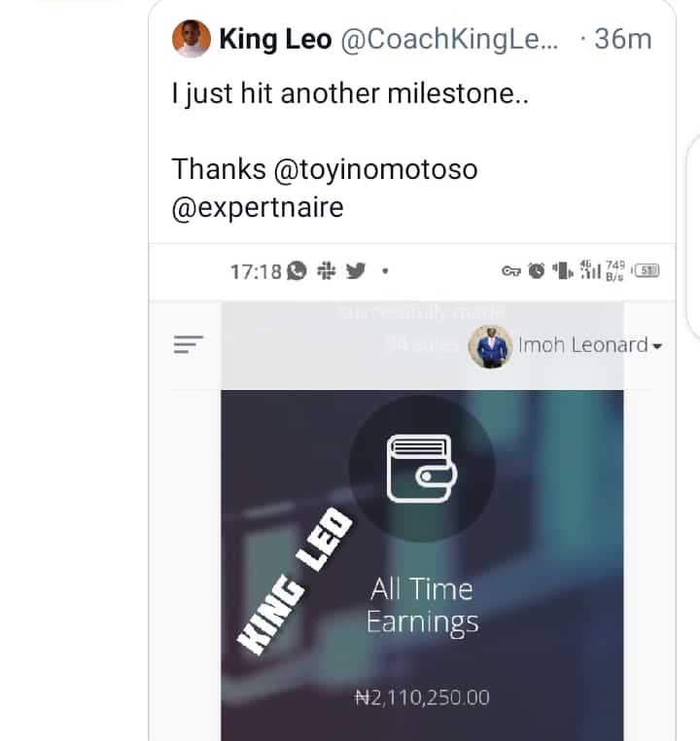Click the WhatsApp notification icon

pos(298,271)
